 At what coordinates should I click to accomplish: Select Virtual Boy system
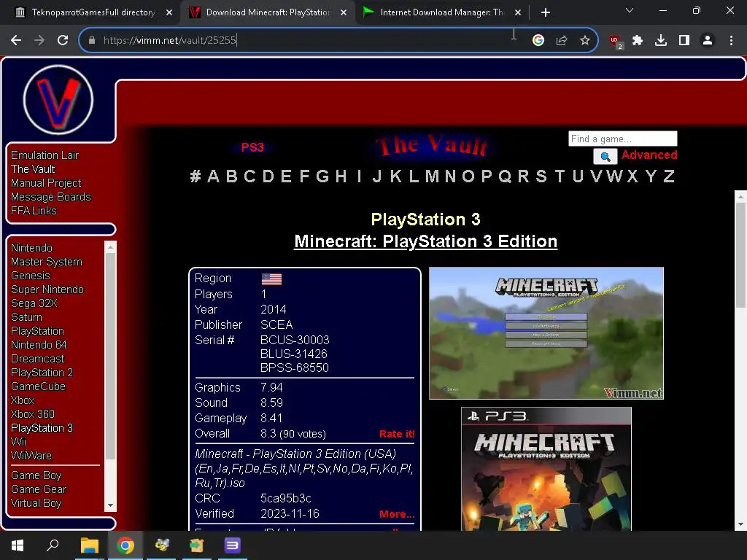click(36, 503)
